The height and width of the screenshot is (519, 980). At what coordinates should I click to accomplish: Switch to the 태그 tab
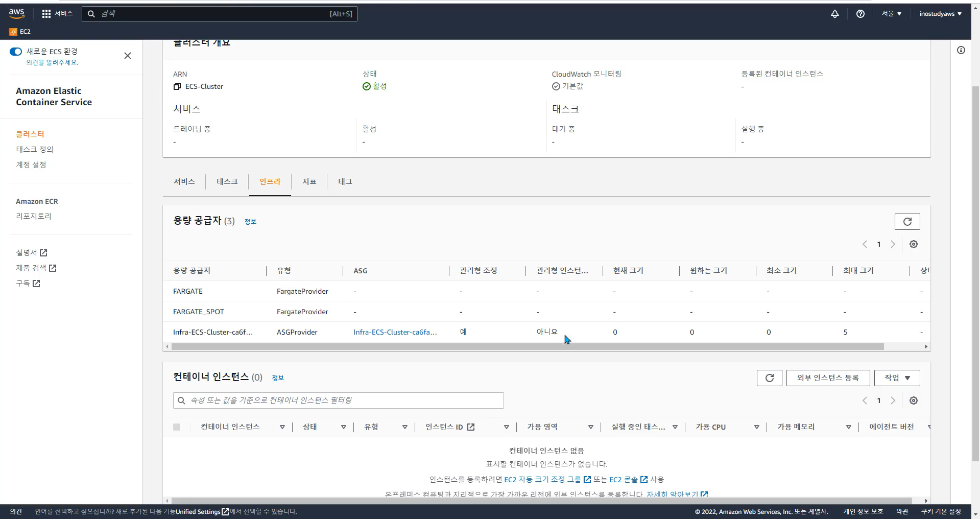[x=345, y=181]
